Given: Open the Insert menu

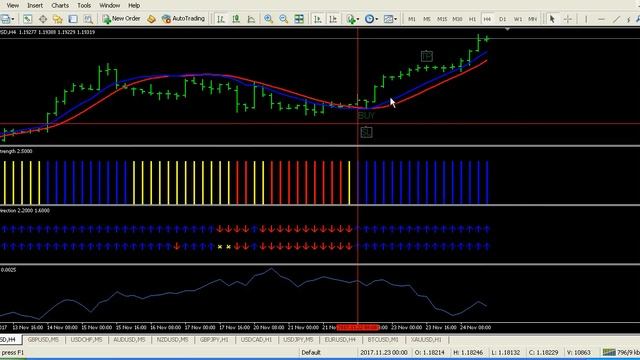Looking at the screenshot, I should coord(35,5).
